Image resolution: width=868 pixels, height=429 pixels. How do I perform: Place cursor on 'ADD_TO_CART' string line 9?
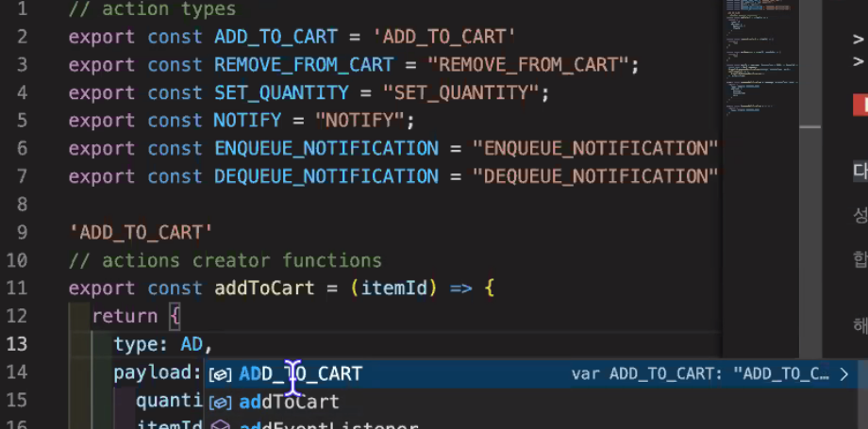click(x=141, y=232)
